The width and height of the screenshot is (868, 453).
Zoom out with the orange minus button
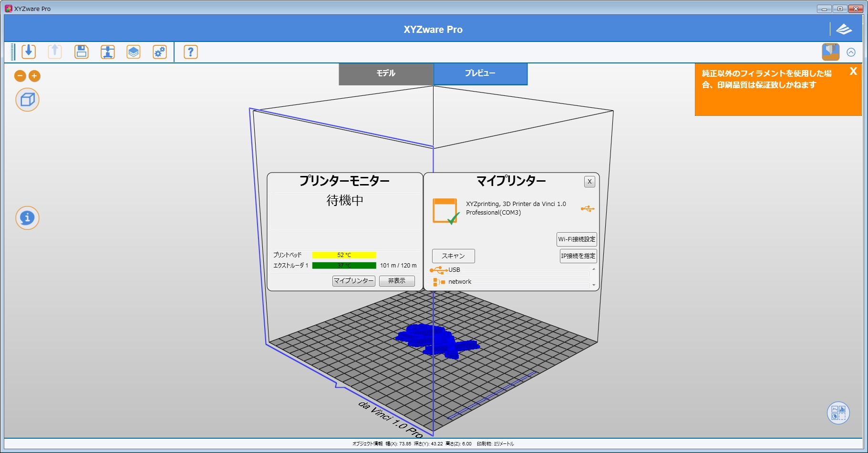pyautogui.click(x=20, y=76)
